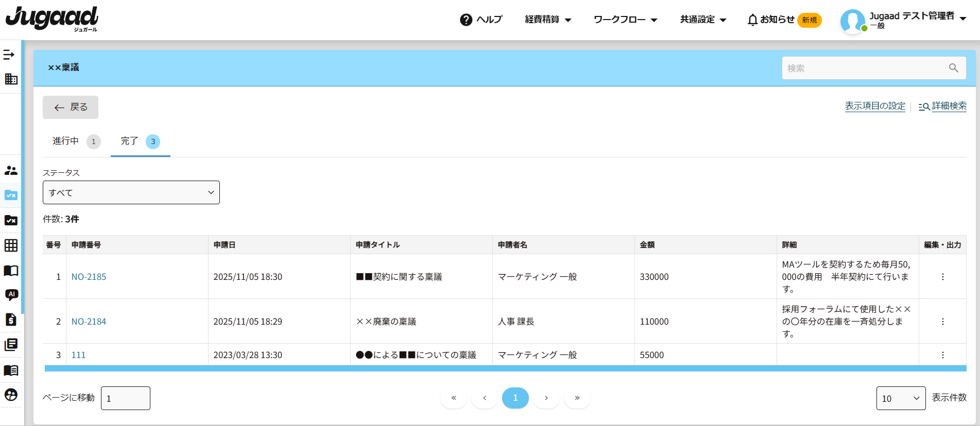
Task: Open the ワークフロー menu
Action: [625, 20]
